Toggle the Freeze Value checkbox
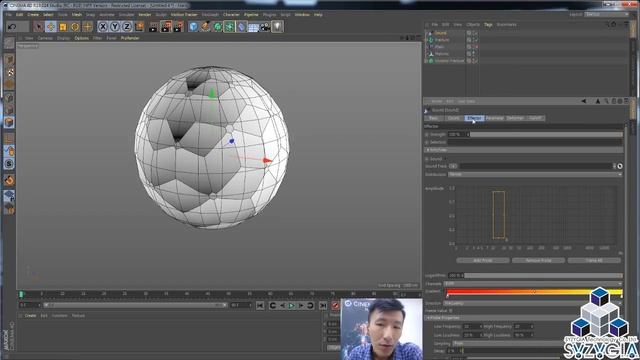This screenshot has width=640, height=360. point(451,311)
